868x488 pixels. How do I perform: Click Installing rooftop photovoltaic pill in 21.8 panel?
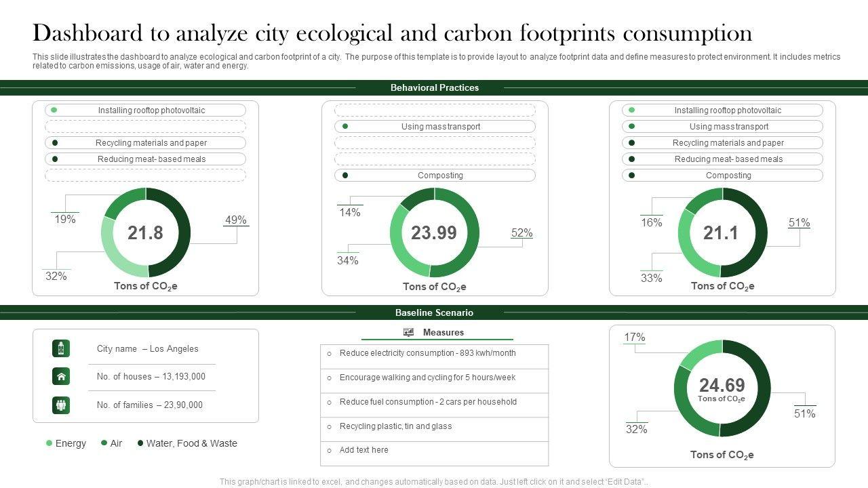pyautogui.click(x=145, y=110)
